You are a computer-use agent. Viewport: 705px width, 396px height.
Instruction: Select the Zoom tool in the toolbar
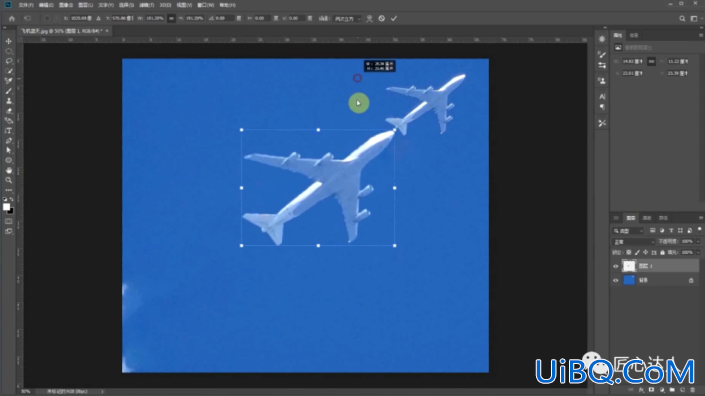pos(9,180)
